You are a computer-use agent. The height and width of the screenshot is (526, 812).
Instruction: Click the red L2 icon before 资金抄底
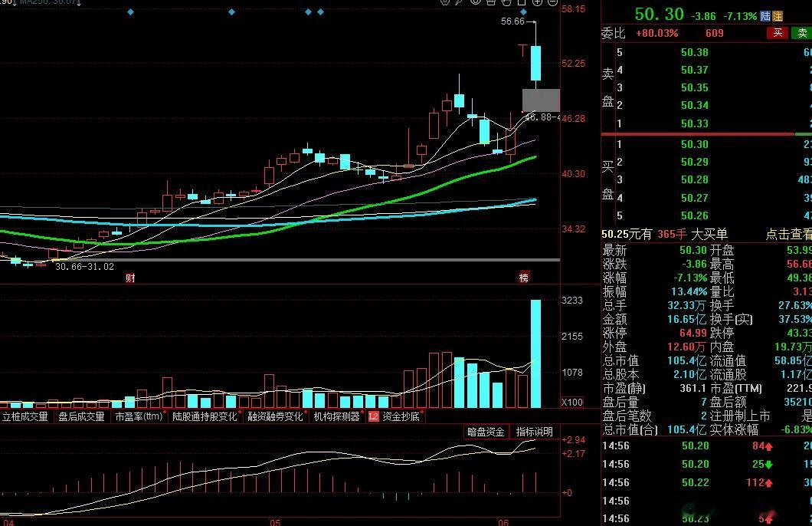(x=373, y=416)
